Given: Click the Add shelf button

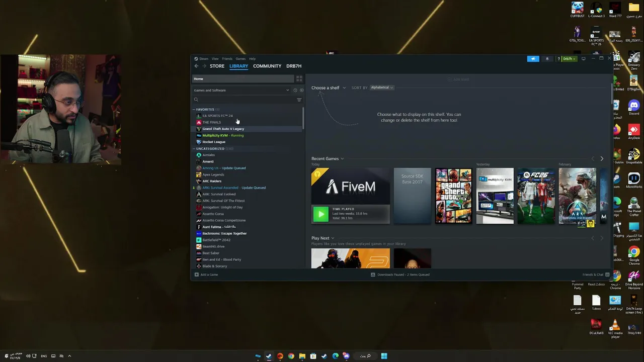Looking at the screenshot, I should (458, 79).
